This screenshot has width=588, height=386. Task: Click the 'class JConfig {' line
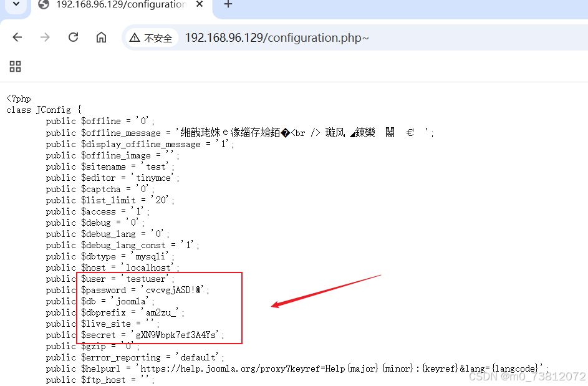[44, 110]
